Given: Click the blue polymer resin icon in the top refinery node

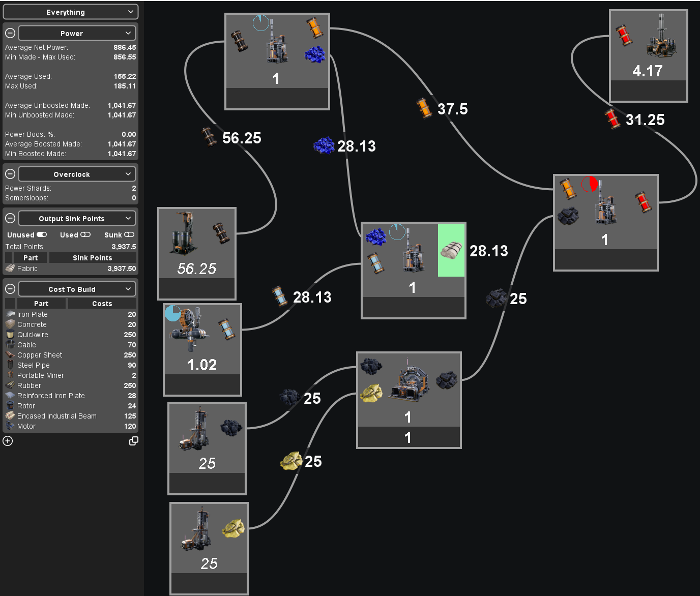Looking at the screenshot, I should coord(315,54).
